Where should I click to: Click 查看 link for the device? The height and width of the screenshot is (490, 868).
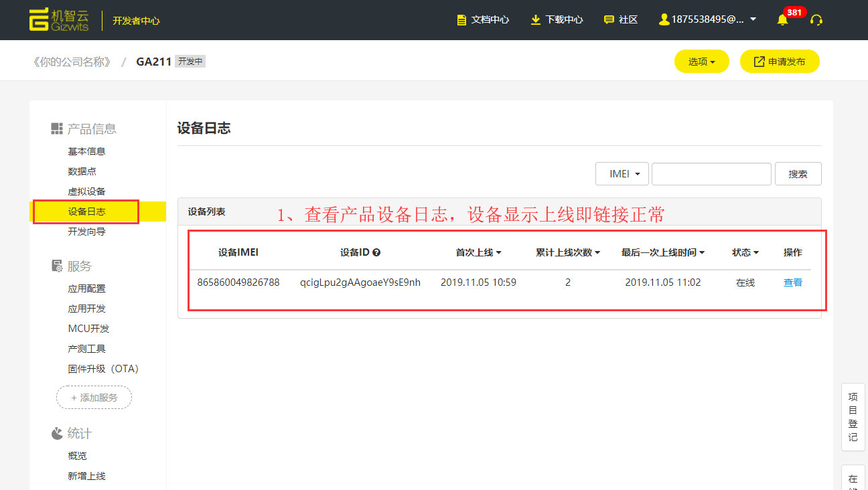point(793,282)
